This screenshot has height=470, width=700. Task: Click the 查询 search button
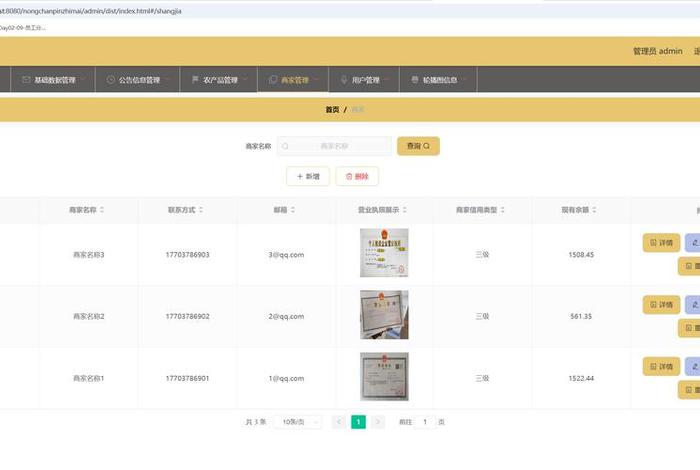(x=418, y=146)
